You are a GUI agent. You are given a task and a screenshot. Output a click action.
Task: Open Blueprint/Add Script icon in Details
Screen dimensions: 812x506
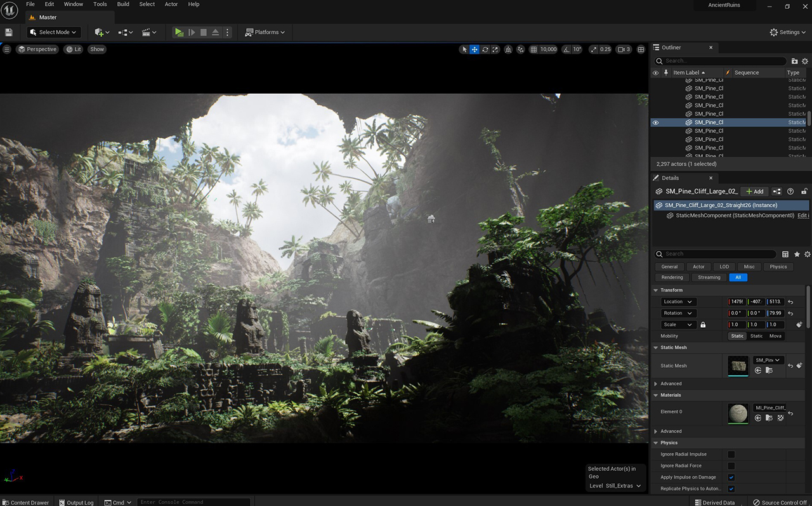pyautogui.click(x=776, y=191)
